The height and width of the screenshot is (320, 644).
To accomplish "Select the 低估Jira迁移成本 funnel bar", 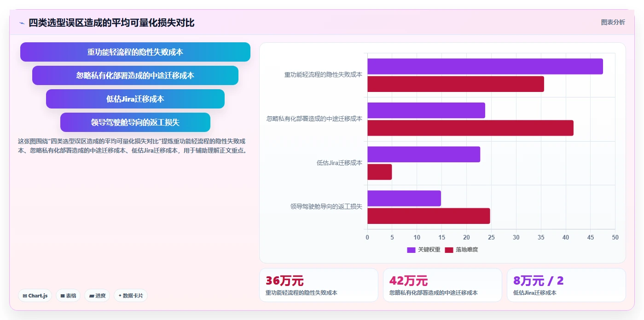I will [x=135, y=99].
